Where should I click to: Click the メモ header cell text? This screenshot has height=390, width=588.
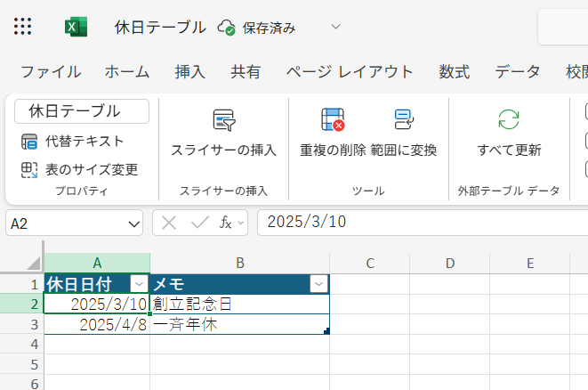168,284
